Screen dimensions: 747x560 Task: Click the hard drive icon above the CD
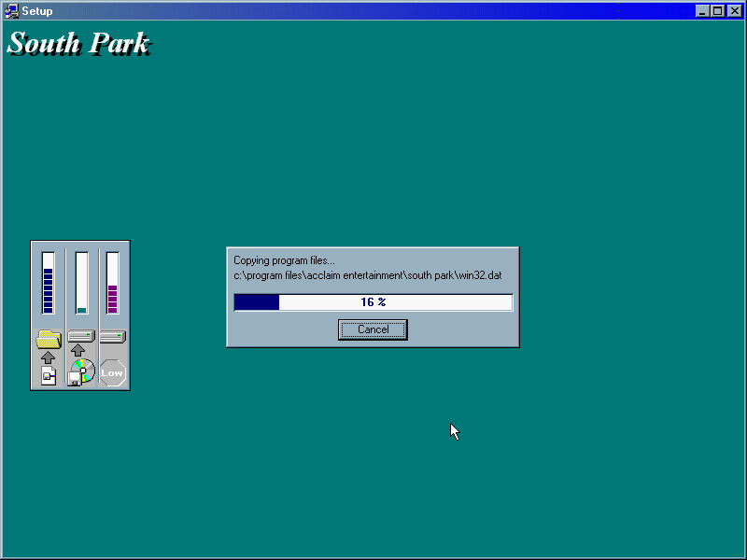coord(80,336)
